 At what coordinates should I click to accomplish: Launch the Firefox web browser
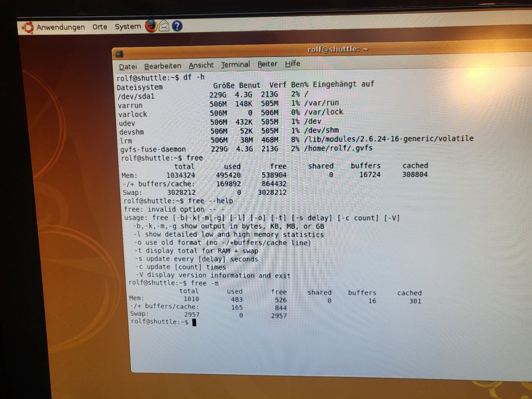click(x=151, y=26)
